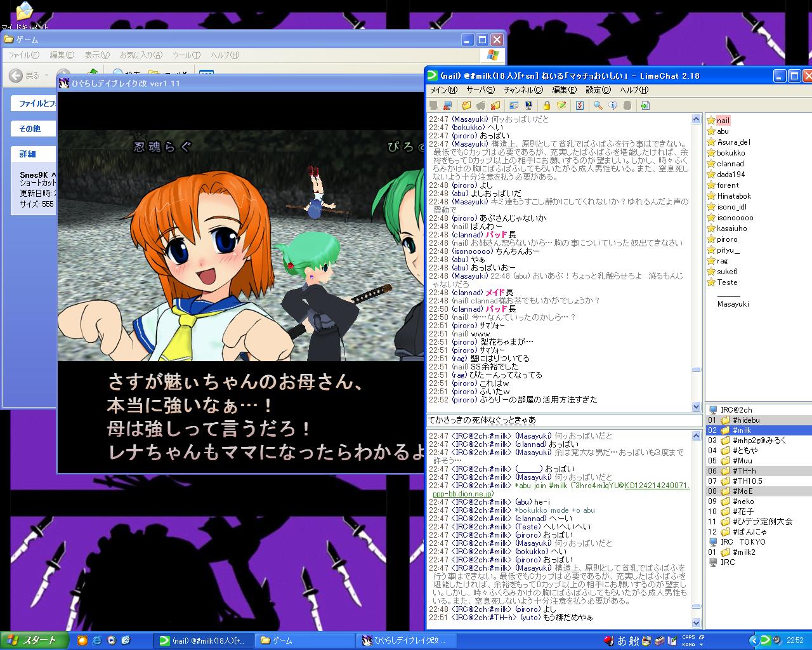812x650 pixels.
Task: Click the speaker volume tray icon
Action: 778,640
